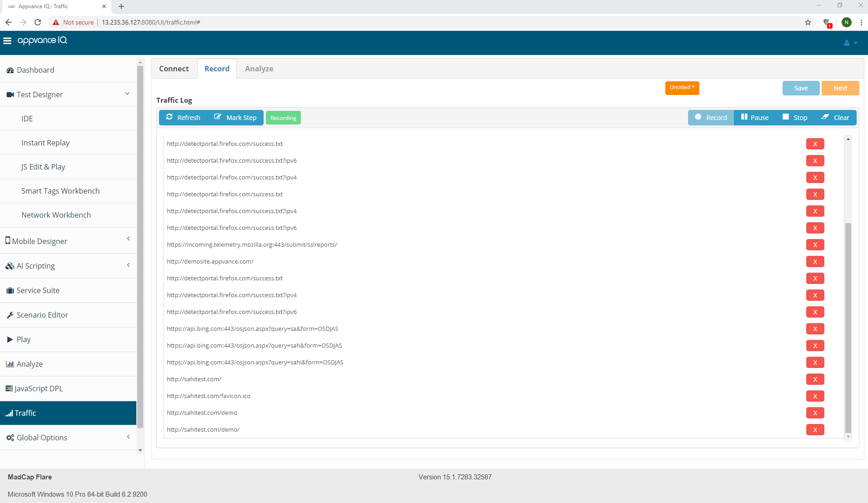
Task: Click the Untitled * label badge
Action: click(682, 88)
